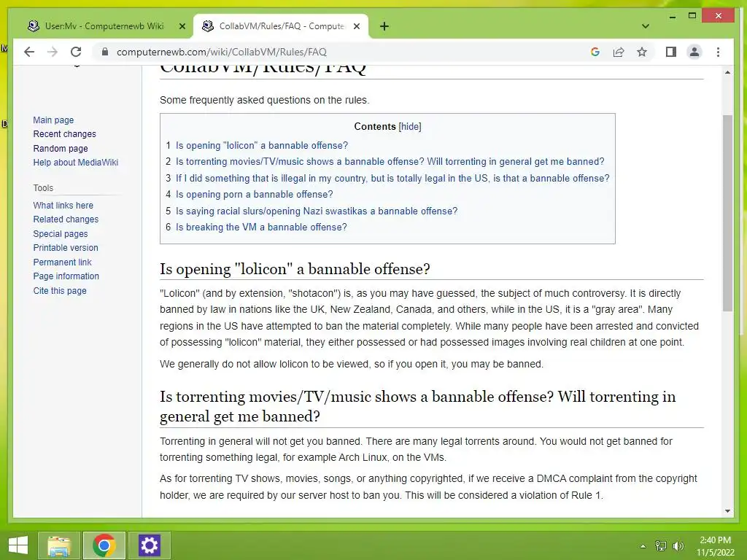
Task: Click the 'Is opening "lolicon"' section heading
Action: coord(295,269)
